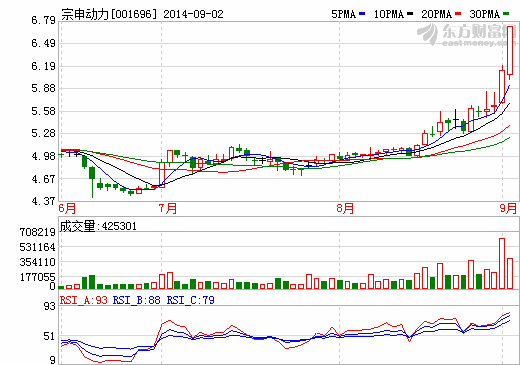The image size is (520, 365).
Task: Click the 6.19 price axis label
Action: pyautogui.click(x=43, y=66)
